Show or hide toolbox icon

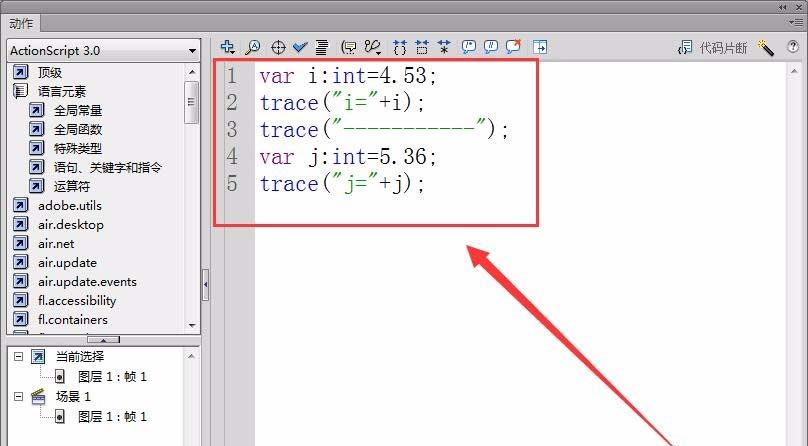(540, 47)
